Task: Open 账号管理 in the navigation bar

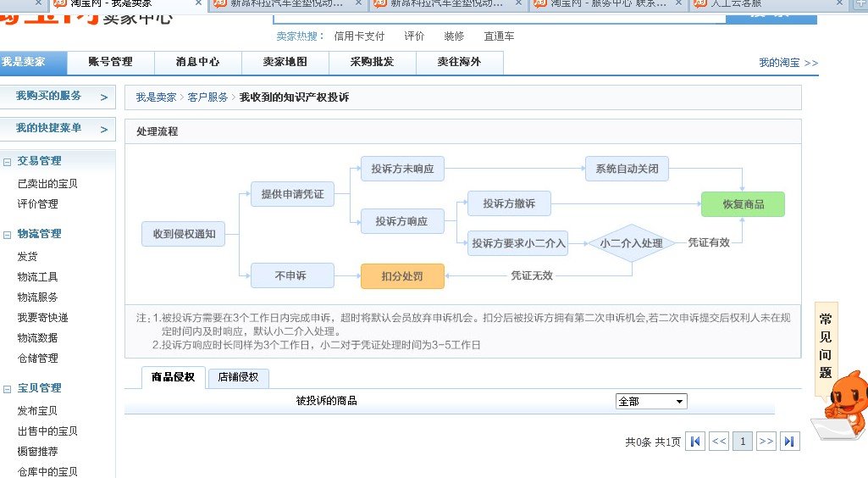Action: click(x=110, y=62)
